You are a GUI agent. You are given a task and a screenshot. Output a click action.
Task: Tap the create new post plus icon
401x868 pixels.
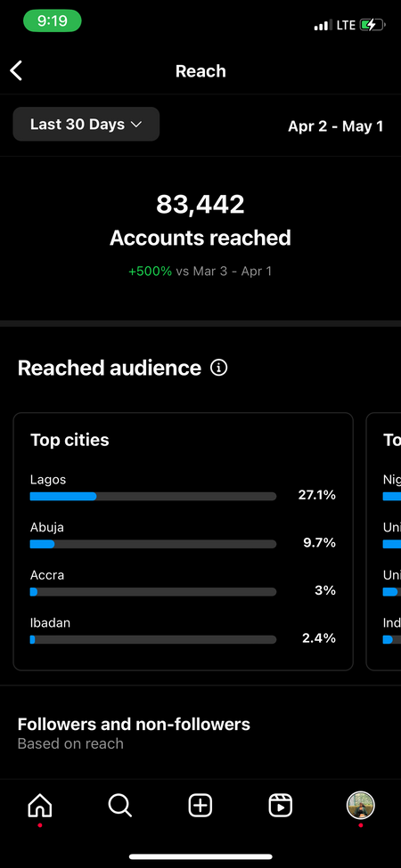200,805
